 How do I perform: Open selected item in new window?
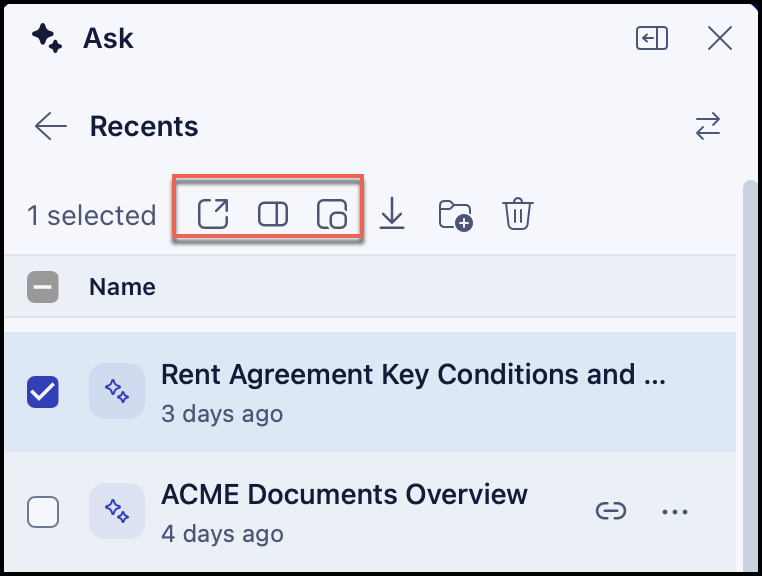pyautogui.click(x=213, y=213)
